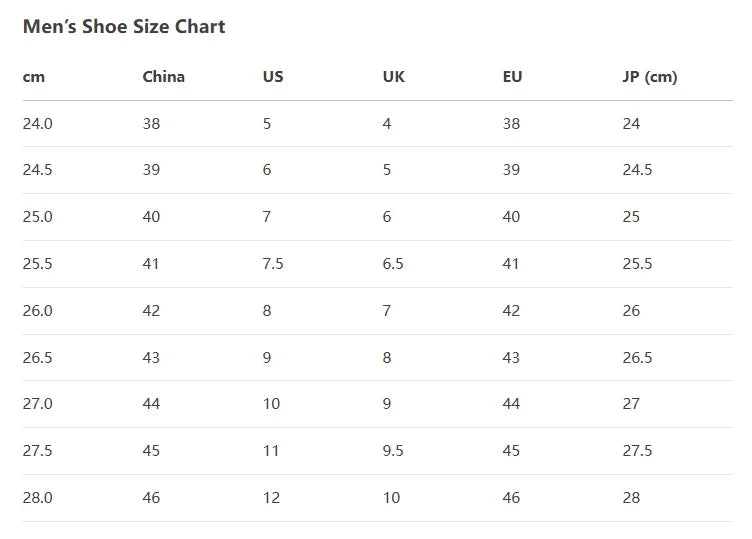Image resolution: width=752 pixels, height=539 pixels.
Task: Click China size 44 cell
Action: (x=151, y=404)
